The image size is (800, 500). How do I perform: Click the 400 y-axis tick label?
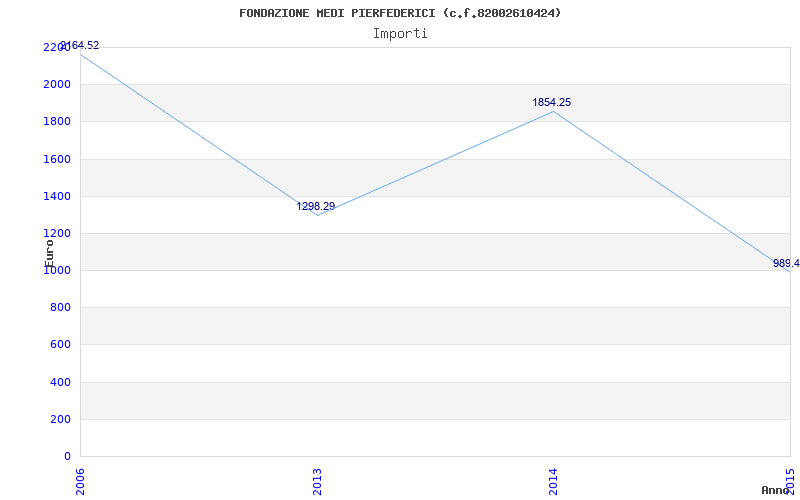pyautogui.click(x=60, y=382)
